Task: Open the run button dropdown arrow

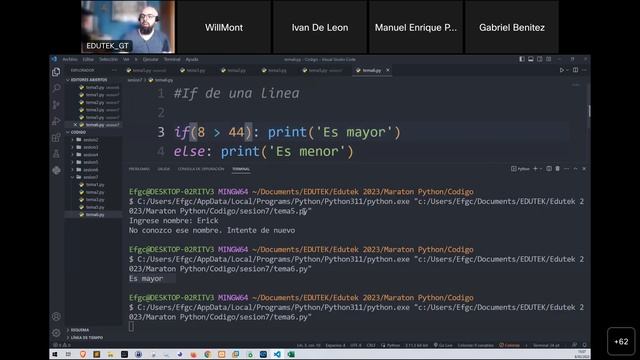Action: click(567, 70)
